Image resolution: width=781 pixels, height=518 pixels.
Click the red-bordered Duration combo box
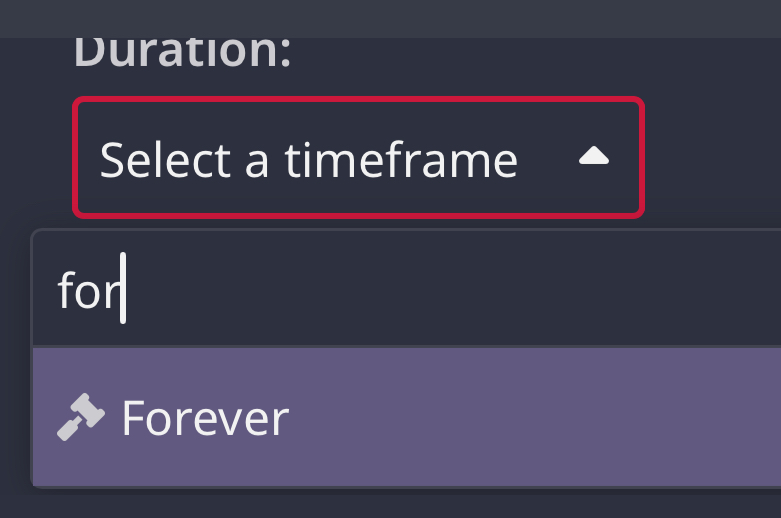tap(358, 157)
